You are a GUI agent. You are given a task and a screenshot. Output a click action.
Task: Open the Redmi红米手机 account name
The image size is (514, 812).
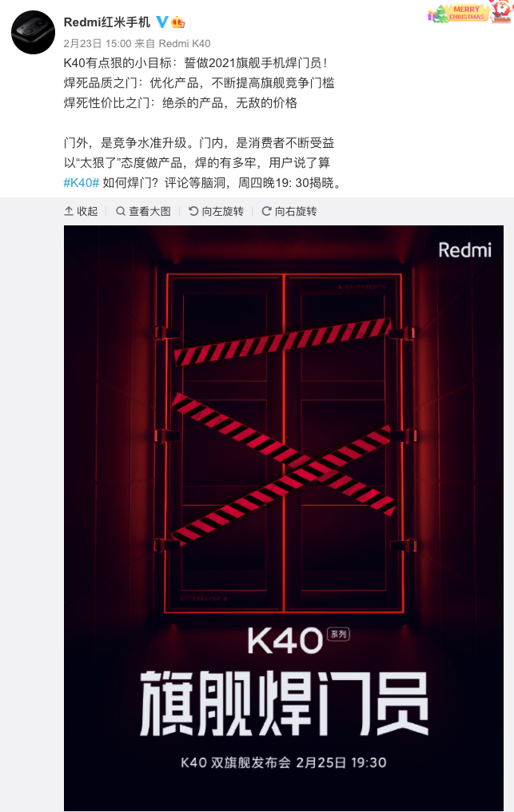[107, 22]
